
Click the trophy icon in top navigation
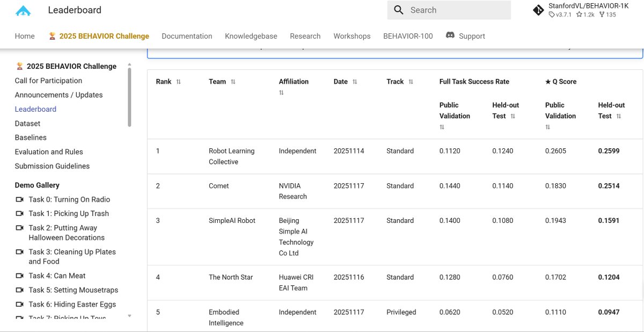pos(52,36)
